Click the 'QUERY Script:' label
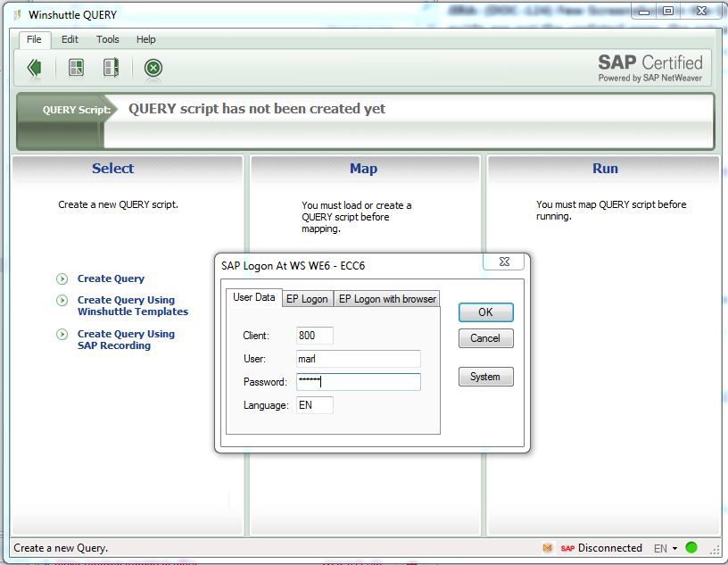Image resolution: width=728 pixels, height=565 pixels. 77,110
